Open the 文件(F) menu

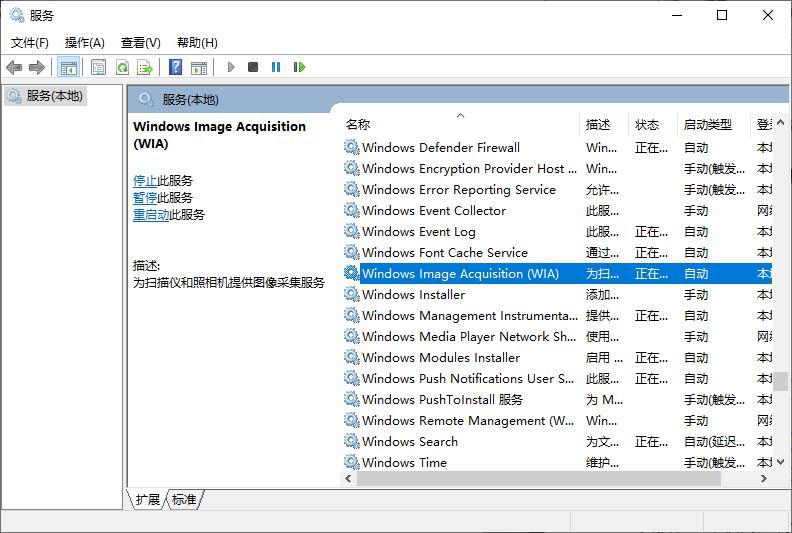[30, 43]
